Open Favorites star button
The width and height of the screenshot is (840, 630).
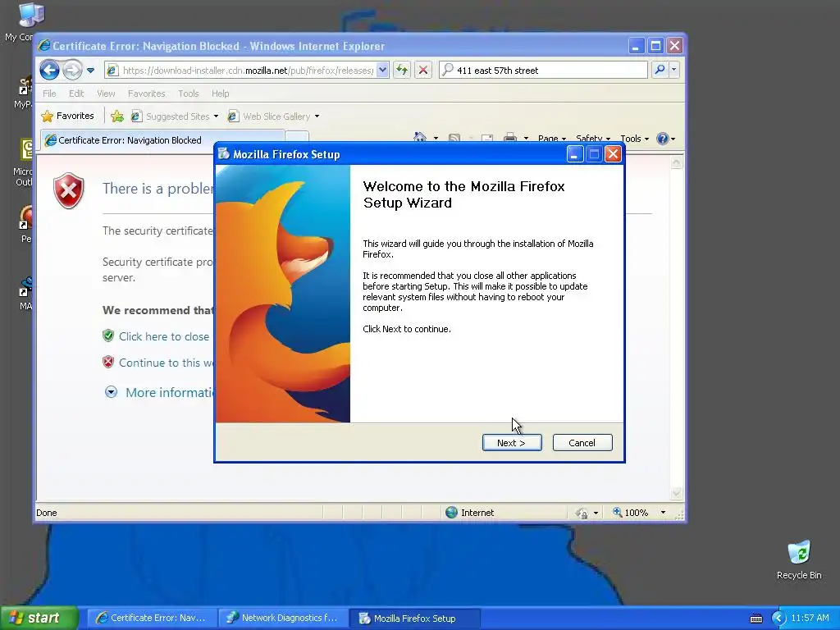click(67, 116)
